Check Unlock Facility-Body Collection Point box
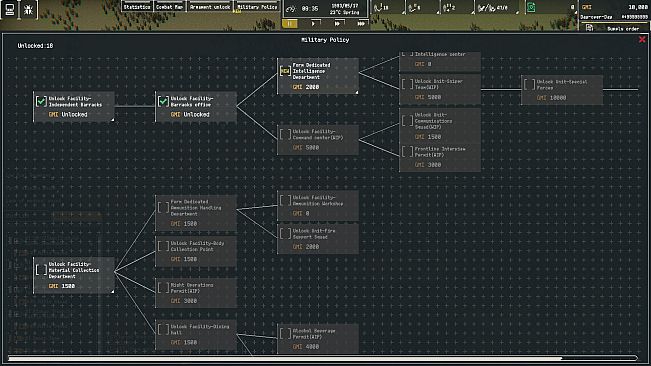This screenshot has height=366, width=651. coord(163,246)
